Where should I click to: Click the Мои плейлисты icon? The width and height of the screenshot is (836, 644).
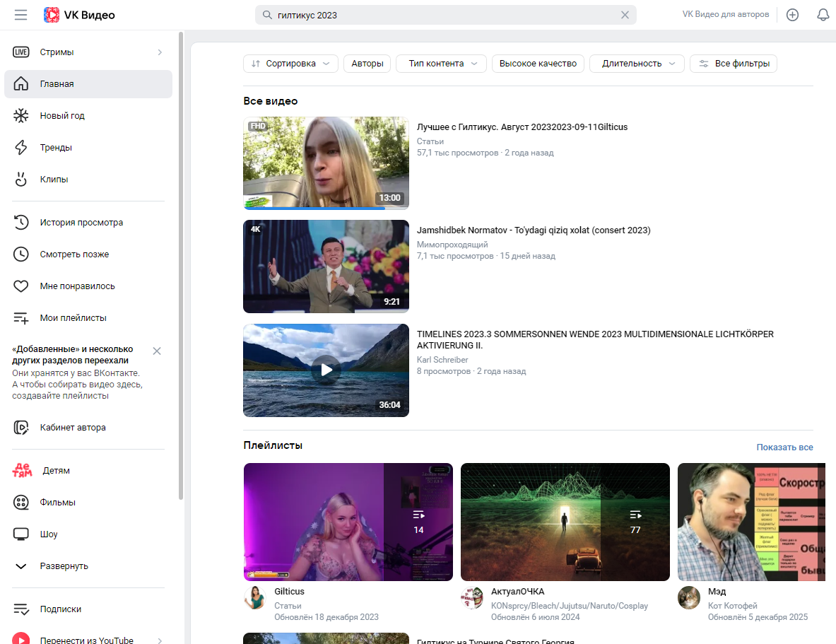pos(20,318)
